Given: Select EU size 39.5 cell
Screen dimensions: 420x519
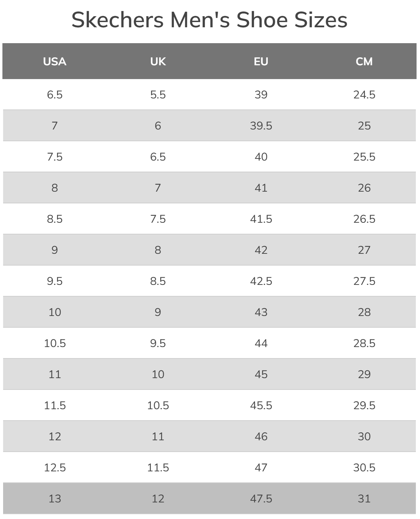Looking at the screenshot, I should [x=261, y=126].
